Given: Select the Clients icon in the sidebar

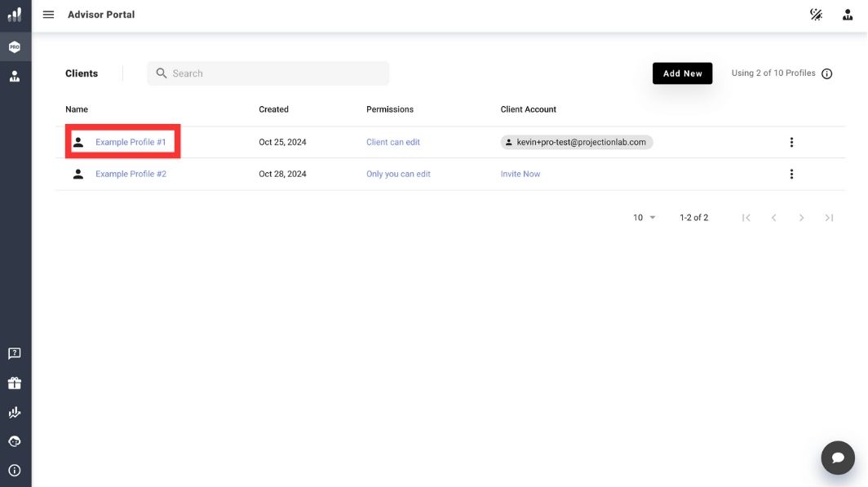Looking at the screenshot, I should pos(13,75).
